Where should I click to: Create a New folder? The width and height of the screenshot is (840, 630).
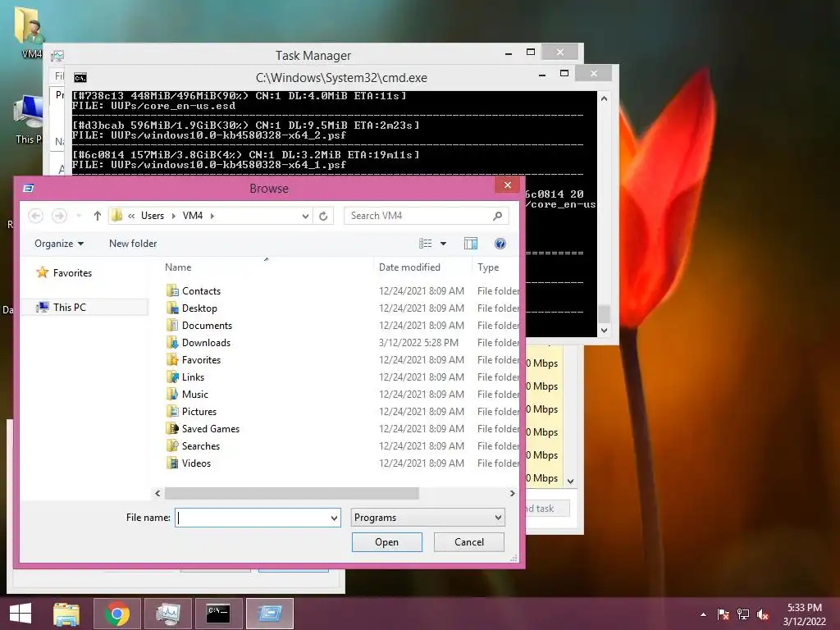pyautogui.click(x=133, y=244)
